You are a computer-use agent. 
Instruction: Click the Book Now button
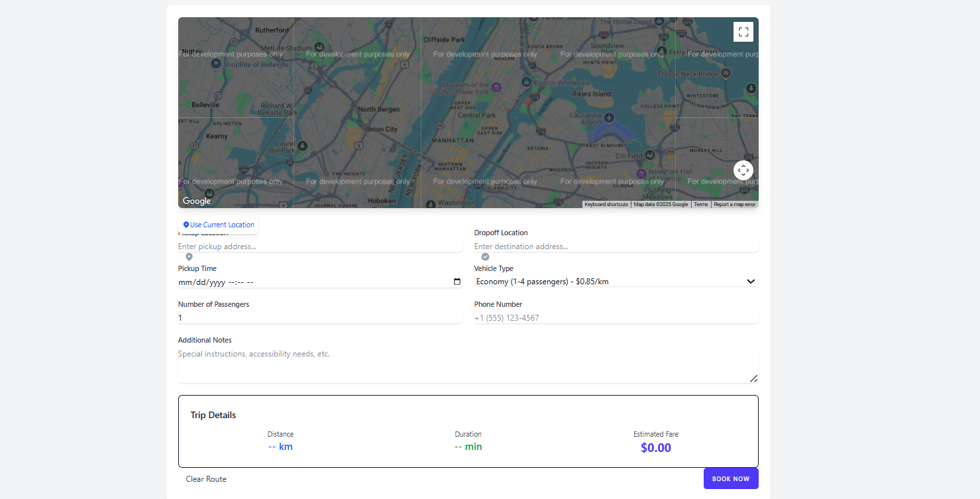coord(731,478)
